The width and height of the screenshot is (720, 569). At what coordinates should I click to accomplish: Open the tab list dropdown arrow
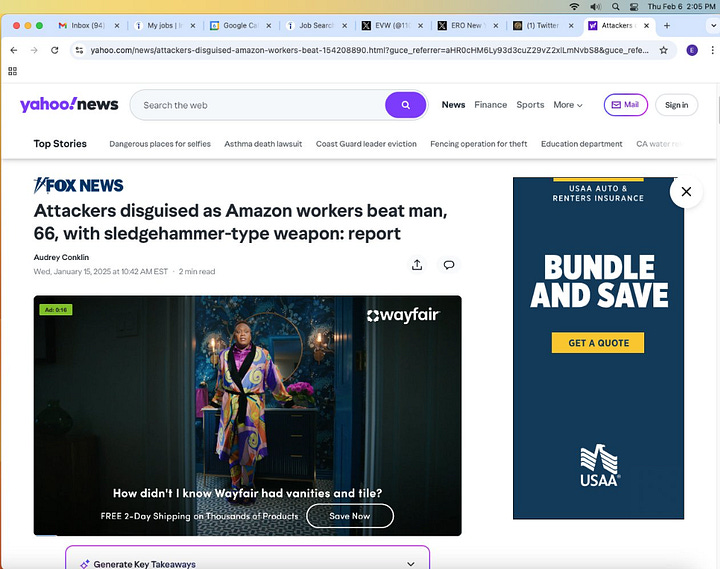[713, 26]
